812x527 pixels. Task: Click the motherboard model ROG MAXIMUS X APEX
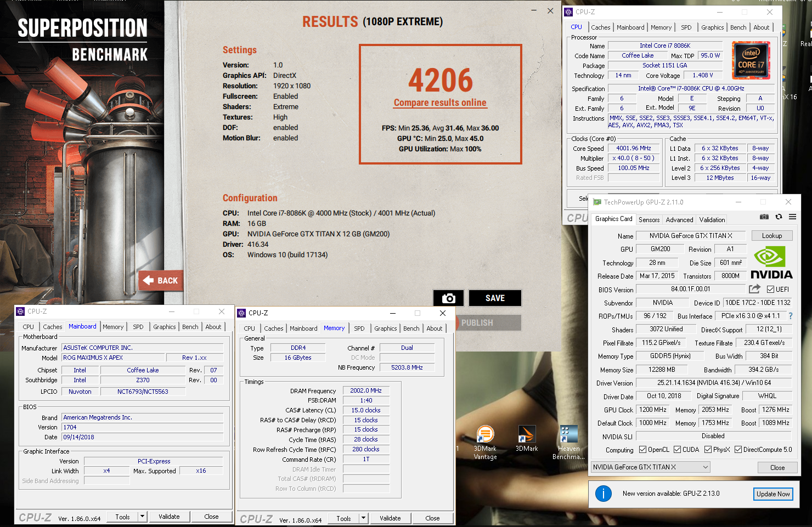point(112,358)
